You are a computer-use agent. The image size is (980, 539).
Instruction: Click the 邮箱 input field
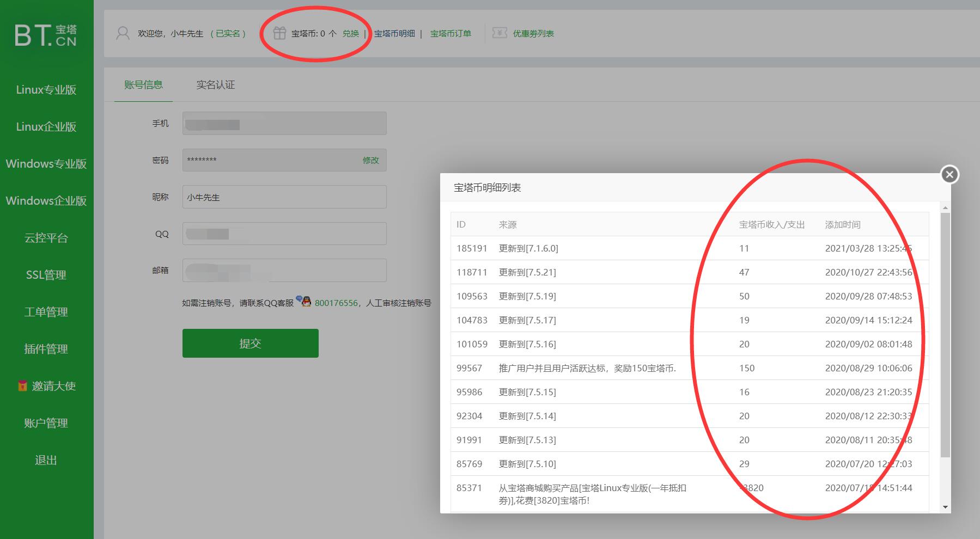tap(284, 271)
